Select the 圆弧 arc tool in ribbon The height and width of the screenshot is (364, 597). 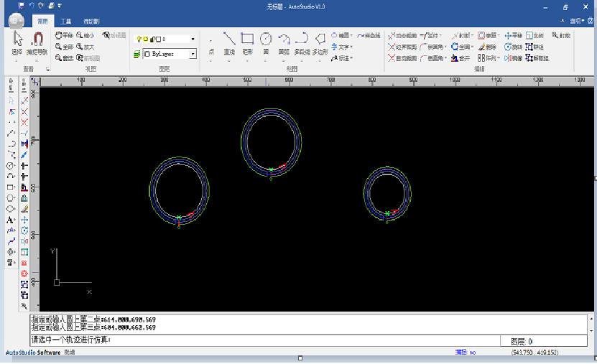(x=284, y=44)
